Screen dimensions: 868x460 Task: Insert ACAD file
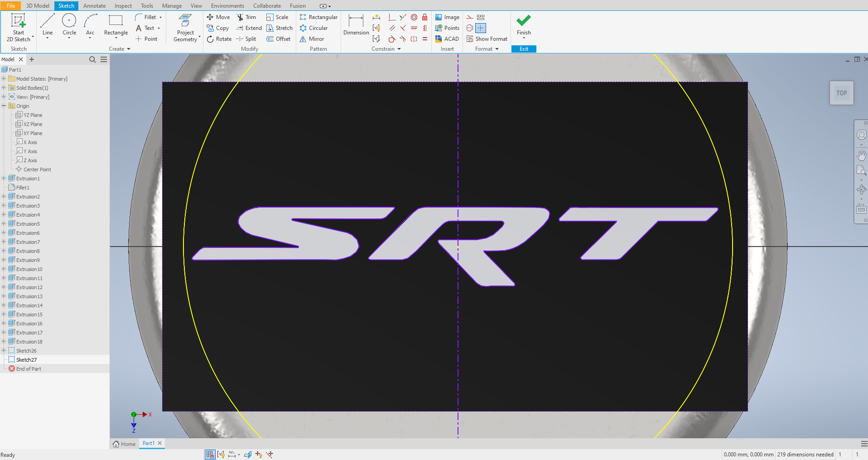[447, 39]
